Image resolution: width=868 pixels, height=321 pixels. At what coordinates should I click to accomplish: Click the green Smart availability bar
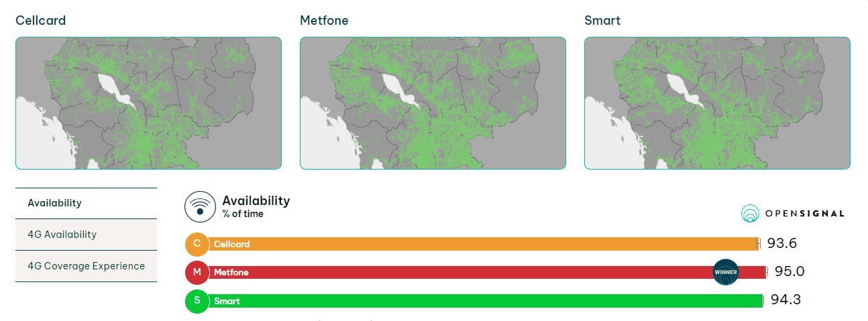486,300
